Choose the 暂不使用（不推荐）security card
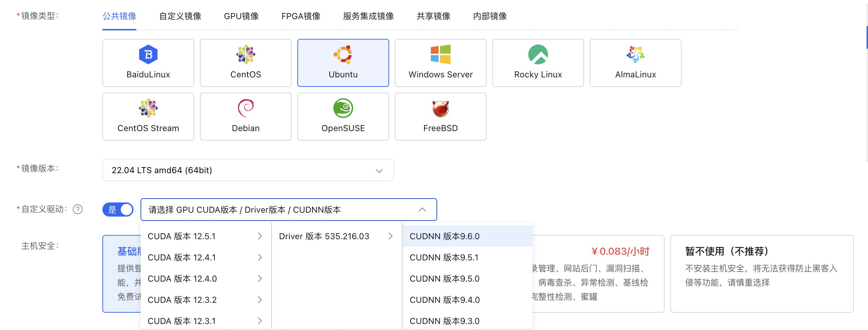The height and width of the screenshot is (330, 868). click(x=762, y=274)
